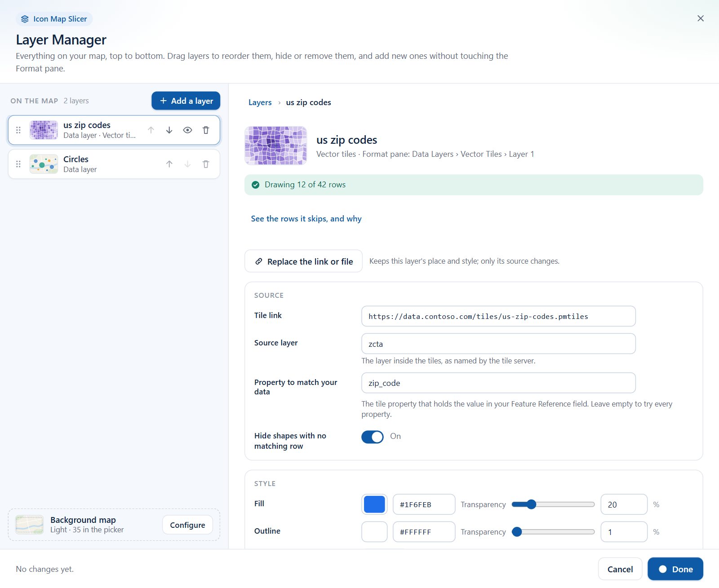Click the Icon Map Slicer badge
The height and width of the screenshot is (588, 719).
click(x=54, y=19)
